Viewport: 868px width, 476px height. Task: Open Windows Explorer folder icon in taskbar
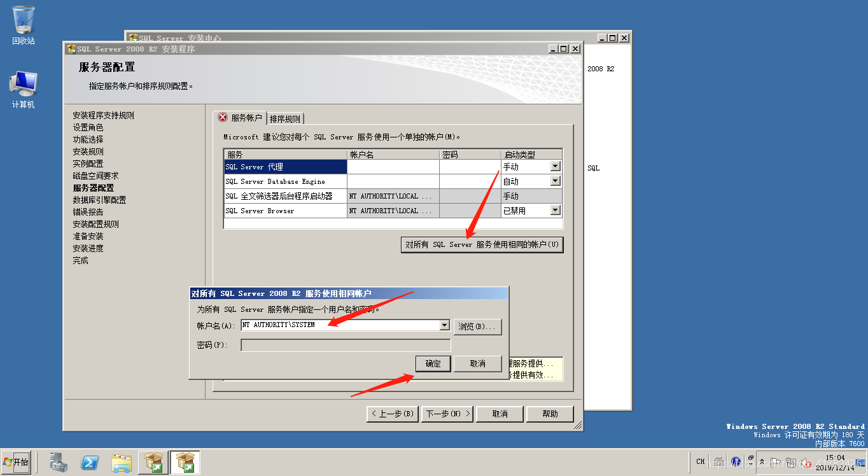[122, 463]
